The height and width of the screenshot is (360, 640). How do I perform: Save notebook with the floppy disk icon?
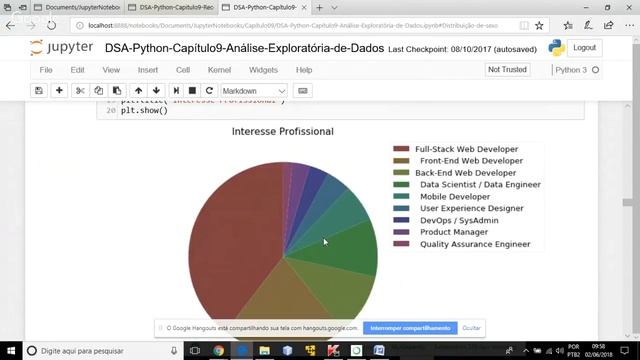[x=39, y=91]
